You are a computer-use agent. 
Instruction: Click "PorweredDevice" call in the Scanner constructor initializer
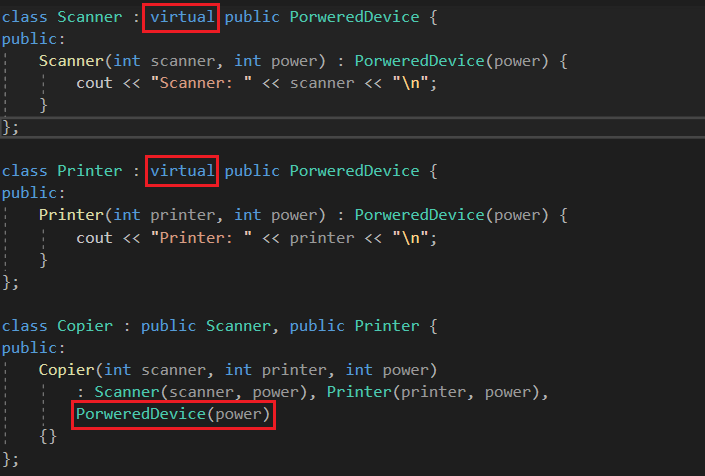coord(419,61)
